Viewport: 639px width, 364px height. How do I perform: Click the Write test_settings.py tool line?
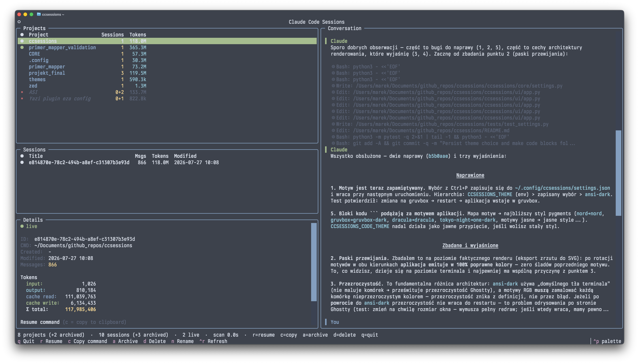coord(440,124)
